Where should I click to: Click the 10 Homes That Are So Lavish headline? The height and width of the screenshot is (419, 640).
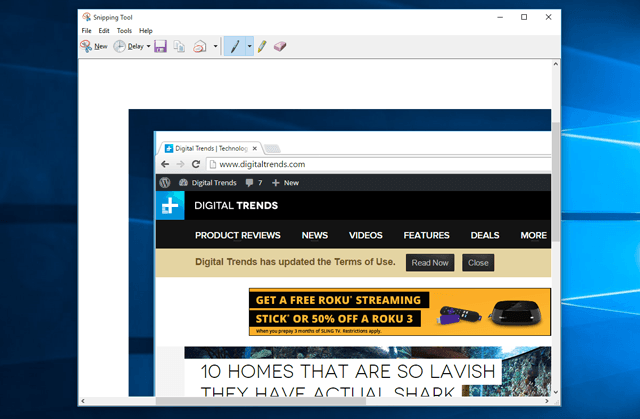click(x=348, y=380)
